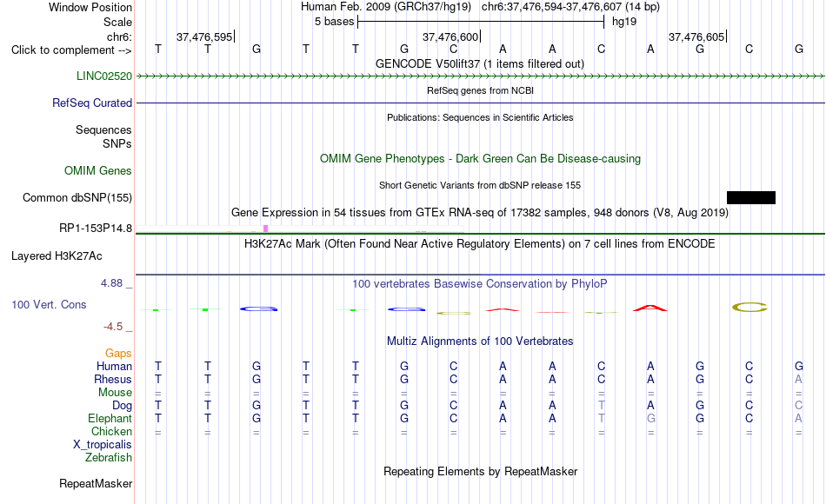Click the chr6: ruler label
Viewport: 826px width, 504px height.
click(x=119, y=36)
